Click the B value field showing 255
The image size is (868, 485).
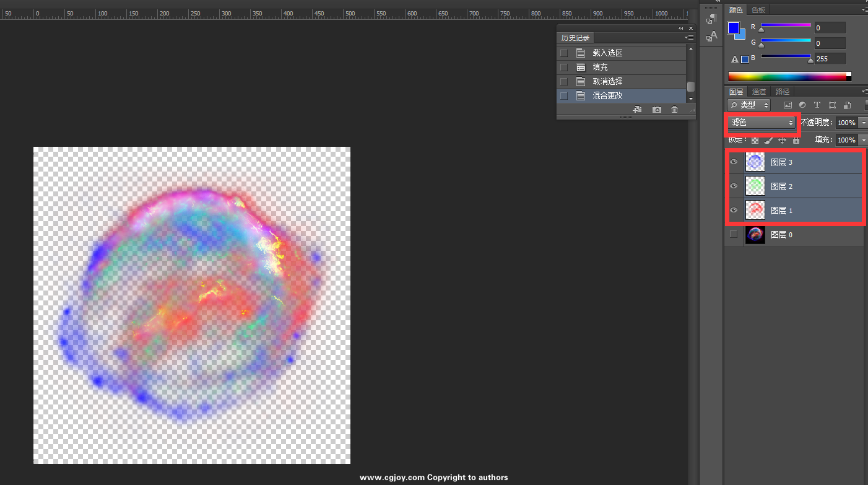point(830,59)
